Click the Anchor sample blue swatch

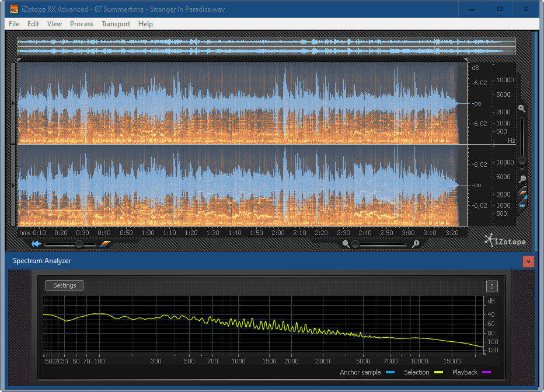390,372
